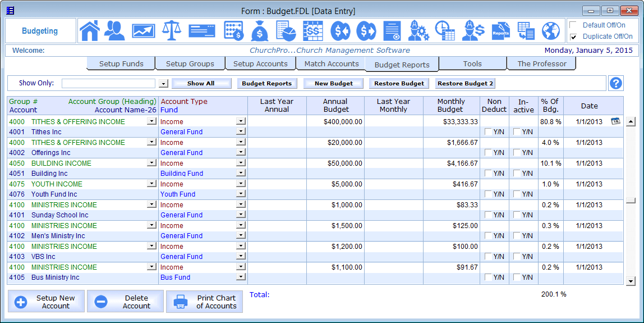Click the worker with dollar sign icon
Screen dimensions: 644x323
pyautogui.click(x=473, y=31)
